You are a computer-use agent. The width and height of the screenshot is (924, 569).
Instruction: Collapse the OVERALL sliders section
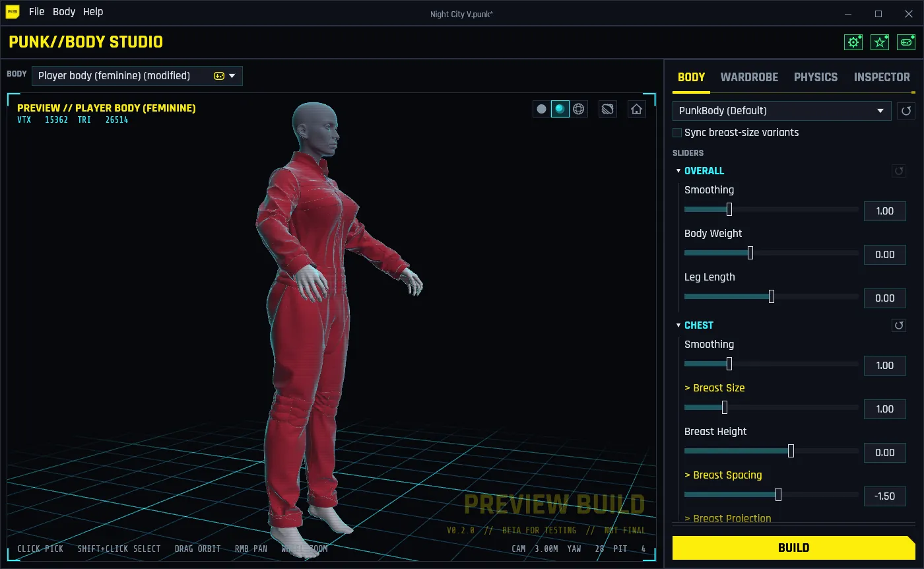678,171
